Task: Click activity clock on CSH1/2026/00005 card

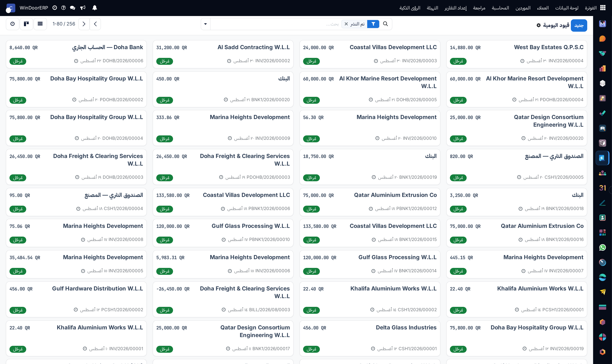Action: point(519,177)
